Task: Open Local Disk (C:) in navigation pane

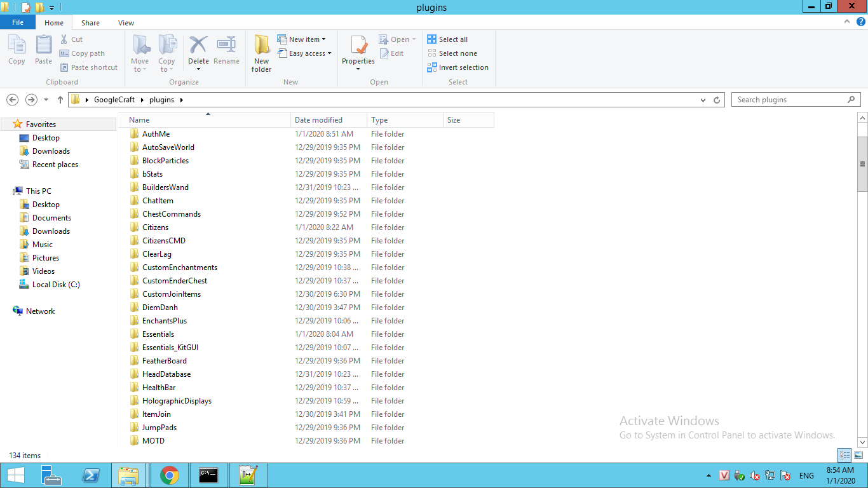Action: pyautogui.click(x=56, y=285)
